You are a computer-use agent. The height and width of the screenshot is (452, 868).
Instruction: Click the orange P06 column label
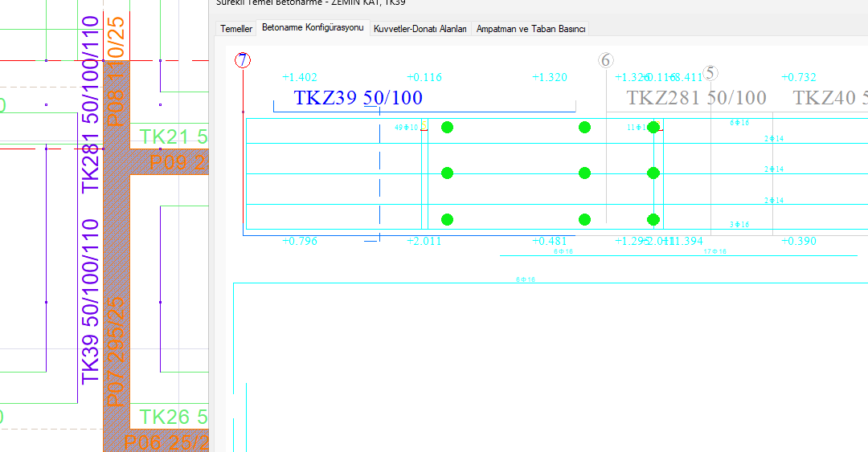166,442
